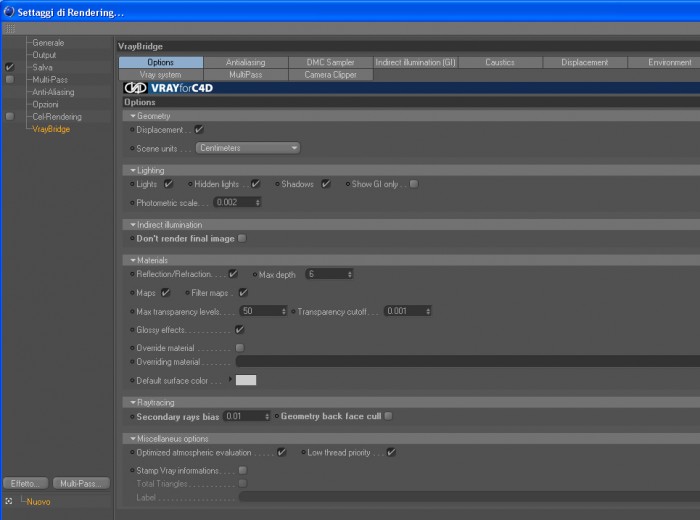Image resolution: width=700 pixels, height=520 pixels.
Task: Enable the Cel-Rendering sidebar checkbox
Action: tap(9, 116)
